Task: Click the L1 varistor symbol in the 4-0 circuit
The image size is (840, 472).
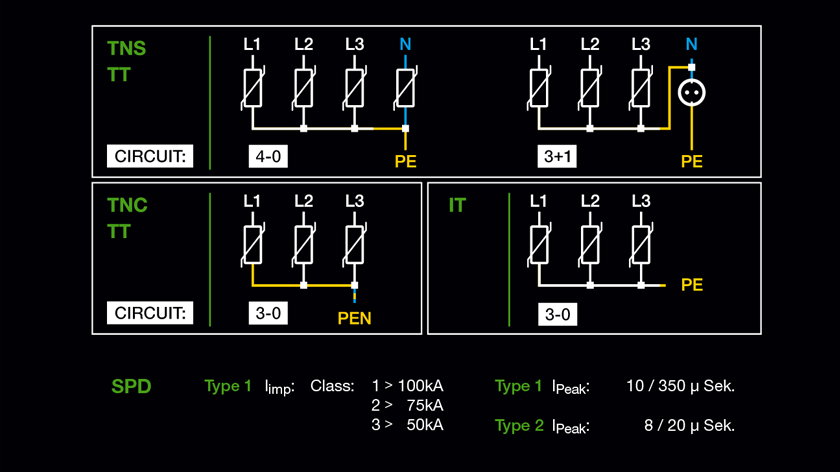Action: [x=252, y=88]
